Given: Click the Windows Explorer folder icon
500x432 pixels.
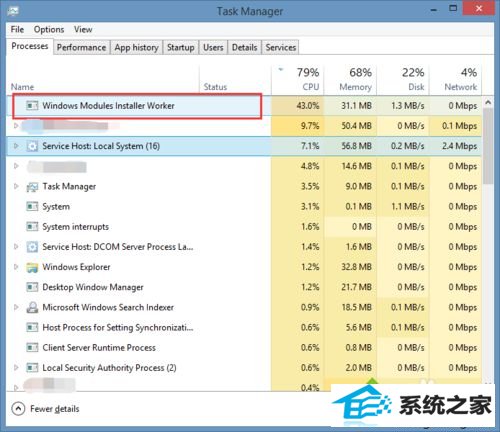Looking at the screenshot, I should pos(32,267).
